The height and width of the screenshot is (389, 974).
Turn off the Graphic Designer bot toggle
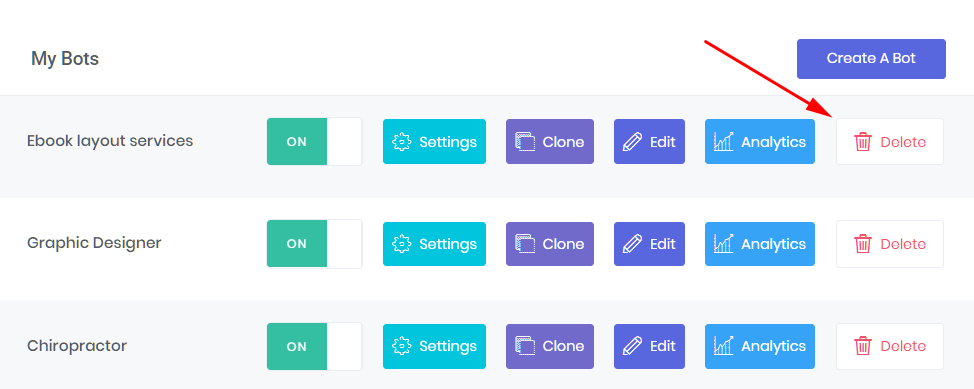click(314, 244)
